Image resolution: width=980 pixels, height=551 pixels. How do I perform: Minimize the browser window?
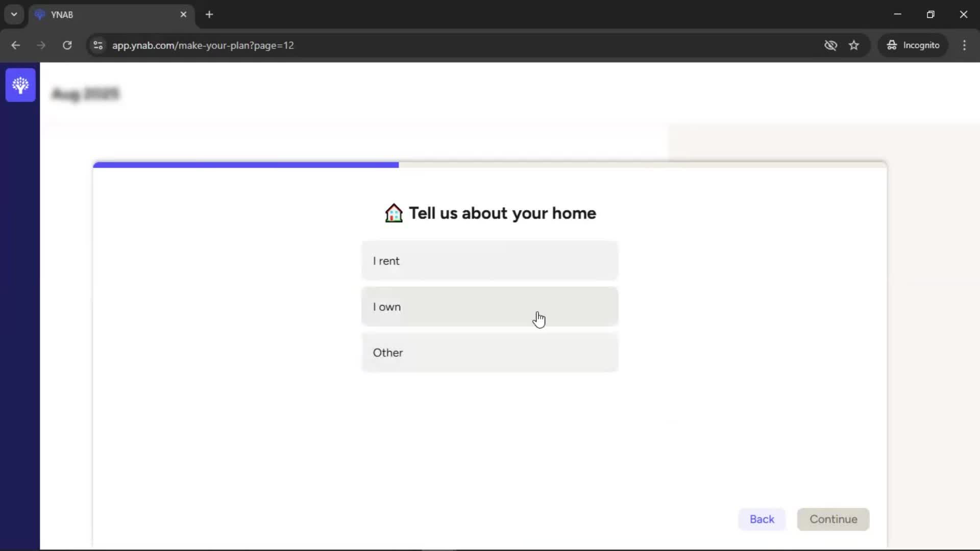[x=898, y=15]
